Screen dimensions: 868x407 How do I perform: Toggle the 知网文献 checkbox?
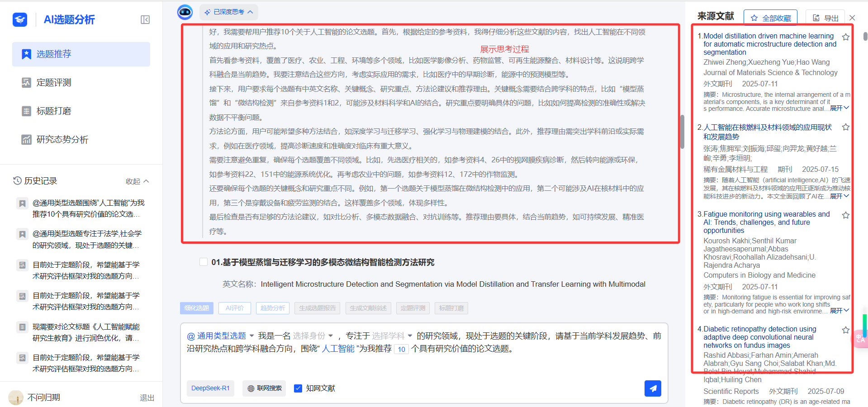tap(298, 388)
